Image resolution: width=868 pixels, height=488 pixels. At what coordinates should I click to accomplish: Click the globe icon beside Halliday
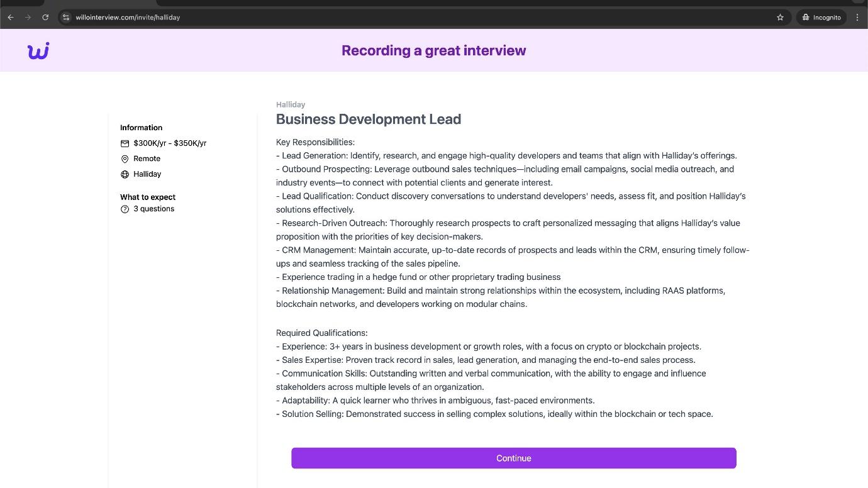coord(125,174)
